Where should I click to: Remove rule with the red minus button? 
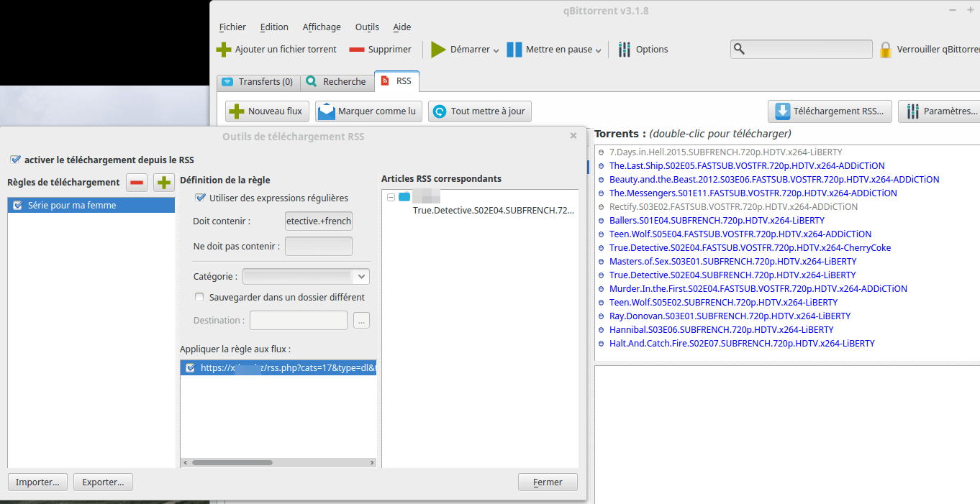pyautogui.click(x=137, y=183)
